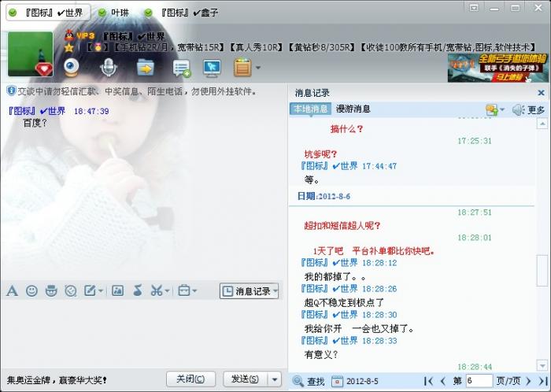
Task: Click the message text 坑爹呢？
Action: (321, 153)
